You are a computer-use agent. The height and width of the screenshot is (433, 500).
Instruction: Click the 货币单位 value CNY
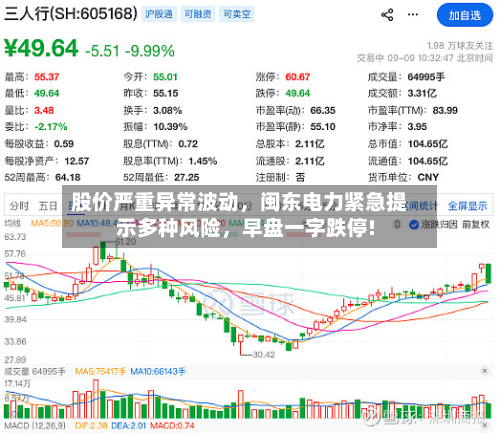point(428,177)
